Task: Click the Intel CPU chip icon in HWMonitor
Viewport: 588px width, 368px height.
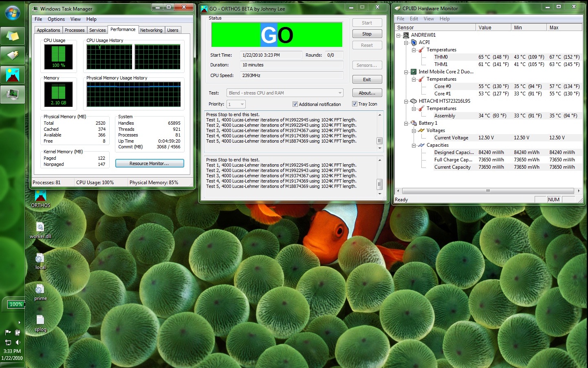Action: coord(414,72)
